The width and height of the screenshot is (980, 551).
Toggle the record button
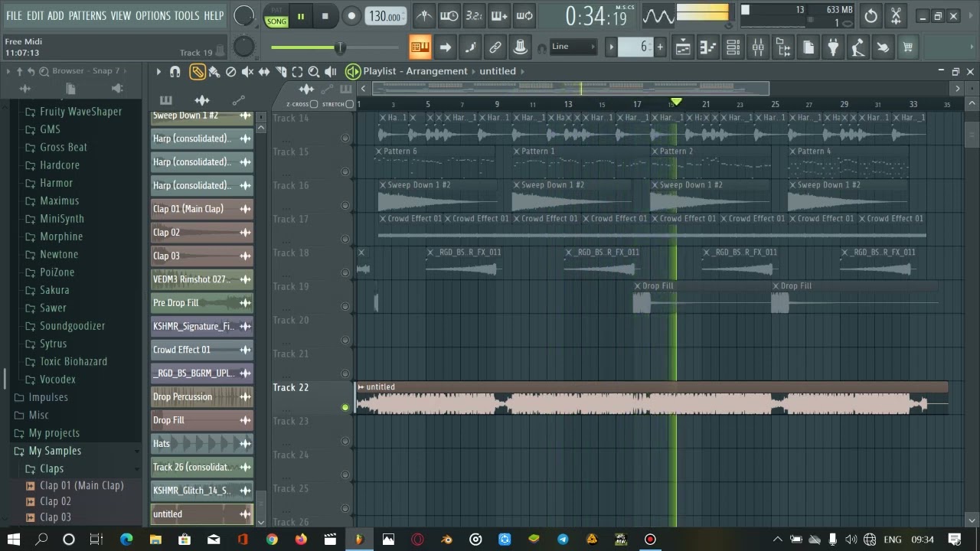(351, 16)
